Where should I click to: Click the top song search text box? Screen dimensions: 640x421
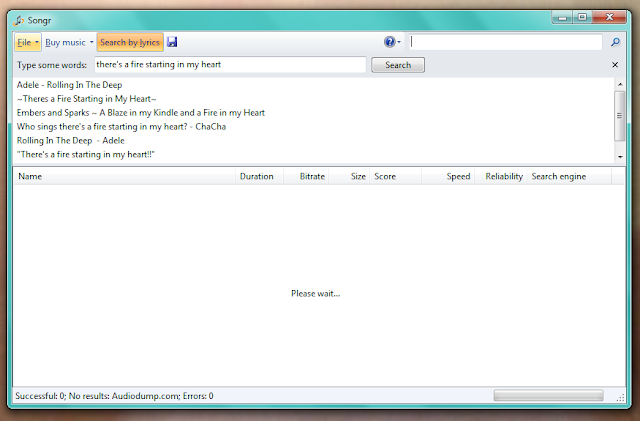(506, 42)
